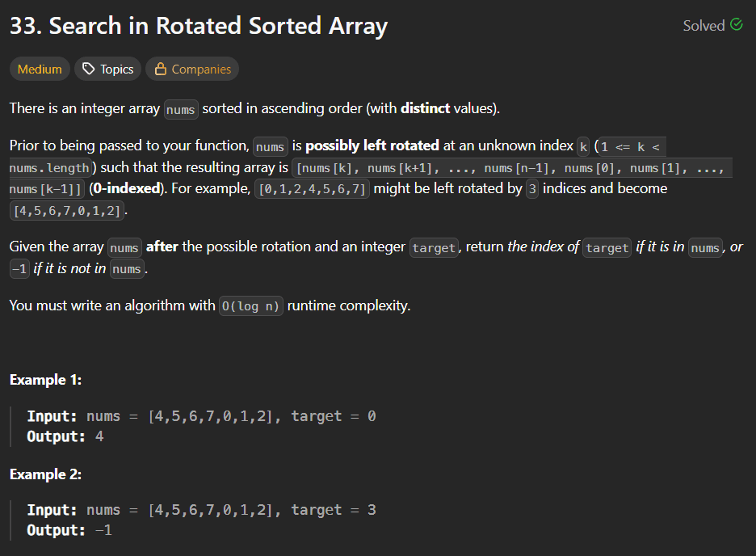Click the inline code chip labeled nums
756x556 pixels.
(180, 109)
